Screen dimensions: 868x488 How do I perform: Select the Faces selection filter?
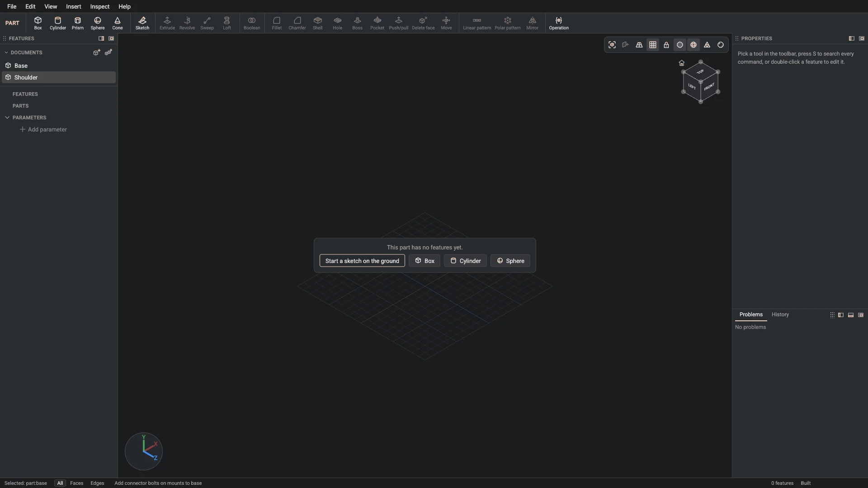pyautogui.click(x=77, y=483)
